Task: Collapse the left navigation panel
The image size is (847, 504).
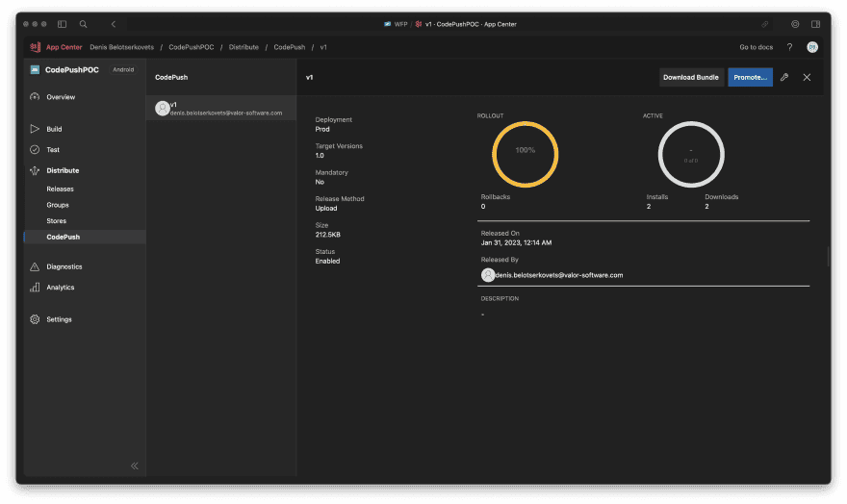Action: click(x=135, y=466)
